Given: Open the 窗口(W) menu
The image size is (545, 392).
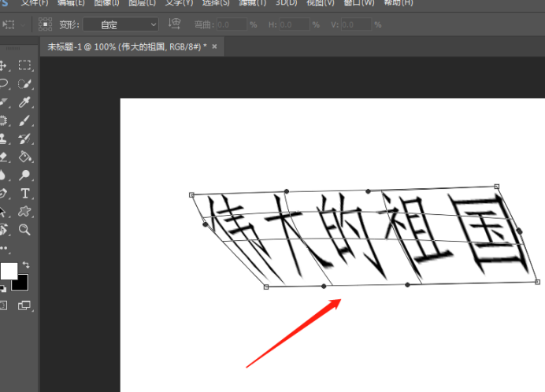Looking at the screenshot, I should coord(359,3).
